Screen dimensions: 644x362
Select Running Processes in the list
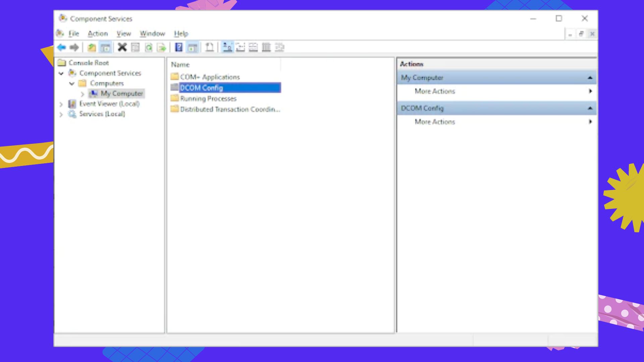208,99
